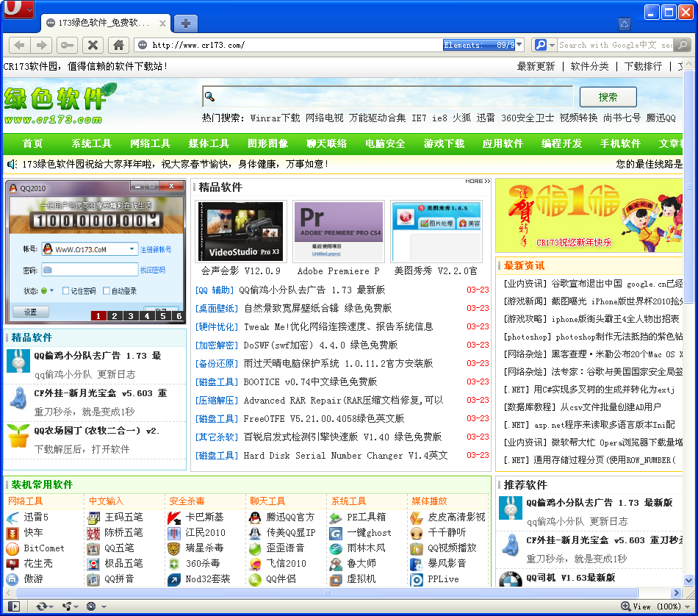The height and width of the screenshot is (616, 698).
Task: Open the View zoom dropdown arrow
Action: click(x=687, y=606)
